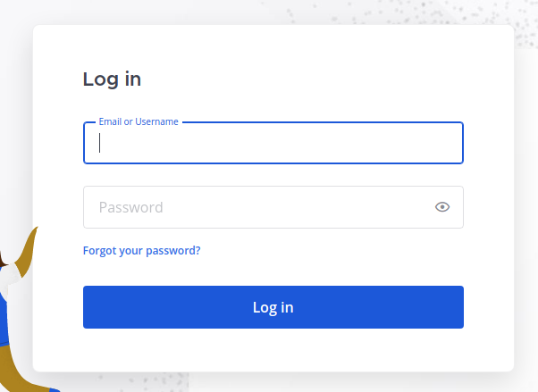Click empty space right of the Forgot password link

(340, 251)
